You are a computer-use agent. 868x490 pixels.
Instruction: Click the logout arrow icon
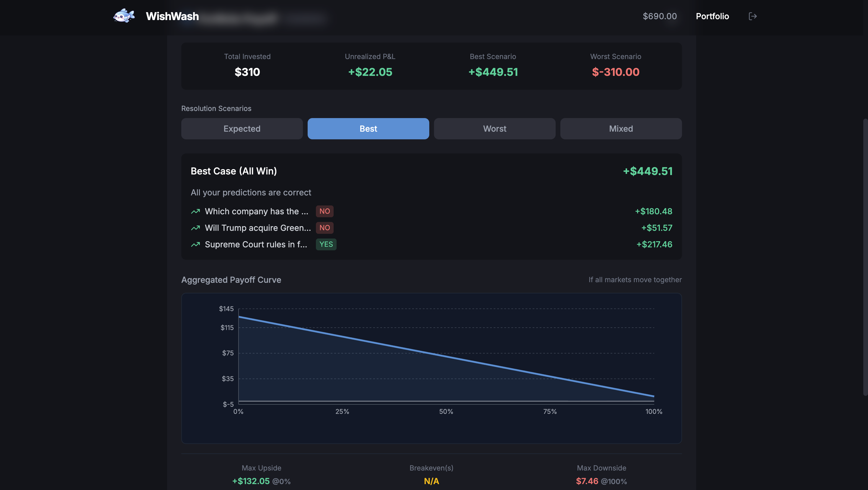coord(753,16)
